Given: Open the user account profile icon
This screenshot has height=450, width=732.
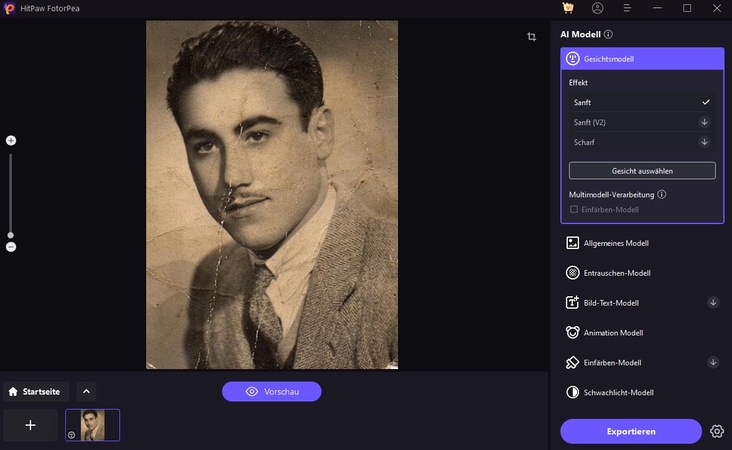Looking at the screenshot, I should click(x=597, y=8).
